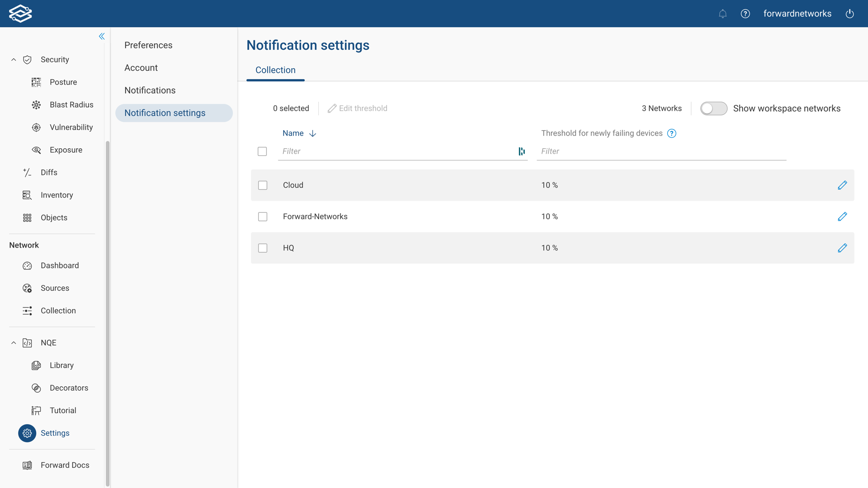
Task: Open threshold help tooltip icon
Action: point(671,133)
